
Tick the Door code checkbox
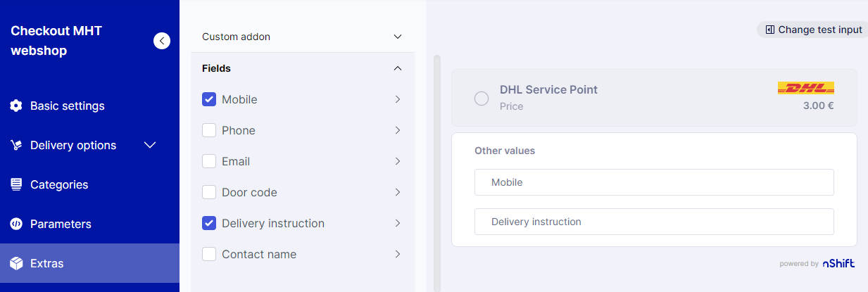[x=209, y=192]
